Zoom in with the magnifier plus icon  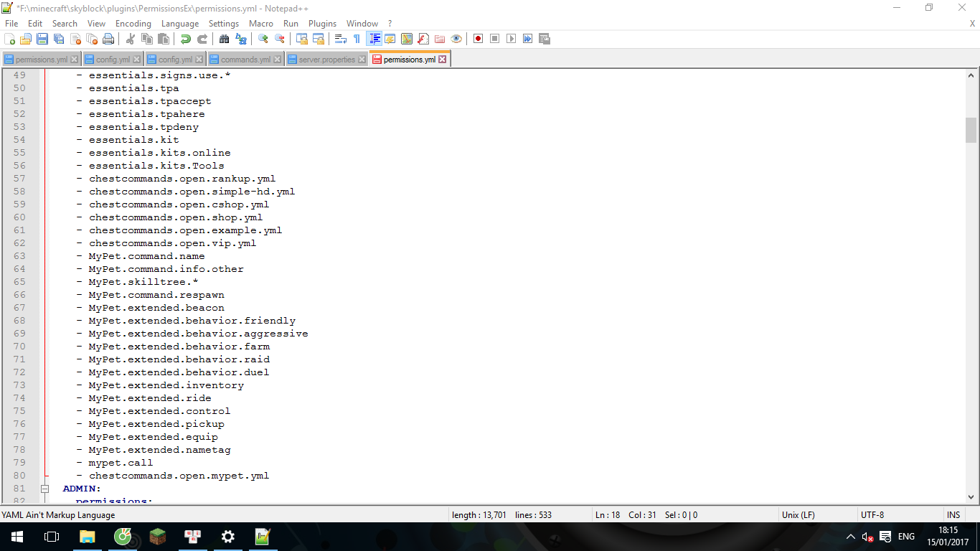263,39
